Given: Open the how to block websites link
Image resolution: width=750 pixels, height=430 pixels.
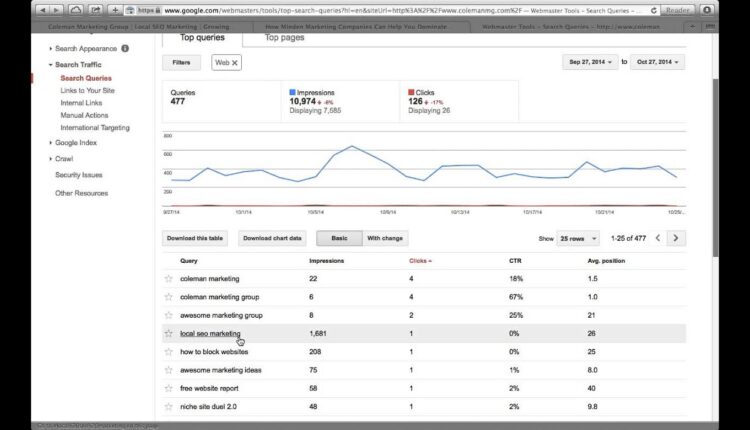Looking at the screenshot, I should [214, 352].
